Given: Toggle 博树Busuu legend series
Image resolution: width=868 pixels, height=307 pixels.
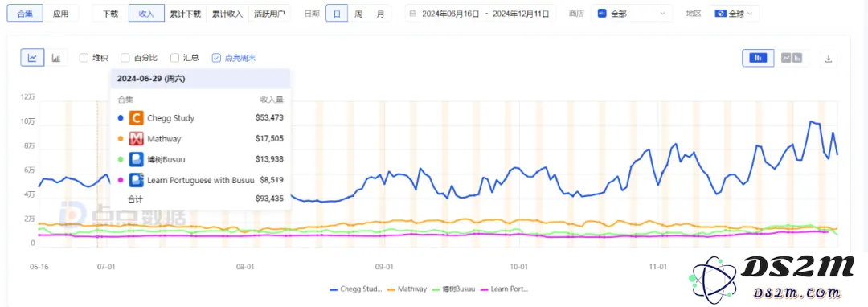Looking at the screenshot, I should [453, 289].
